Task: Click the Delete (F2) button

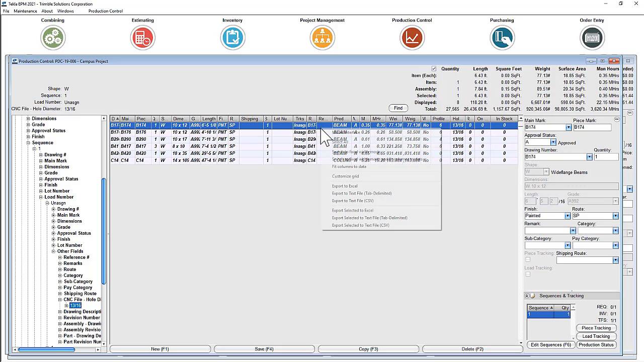Action: point(472,349)
